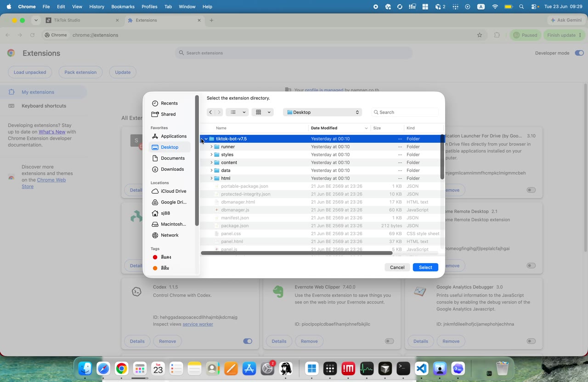The height and width of the screenshot is (382, 588).
Task: Open Finder from the Dock
Action: (85, 368)
